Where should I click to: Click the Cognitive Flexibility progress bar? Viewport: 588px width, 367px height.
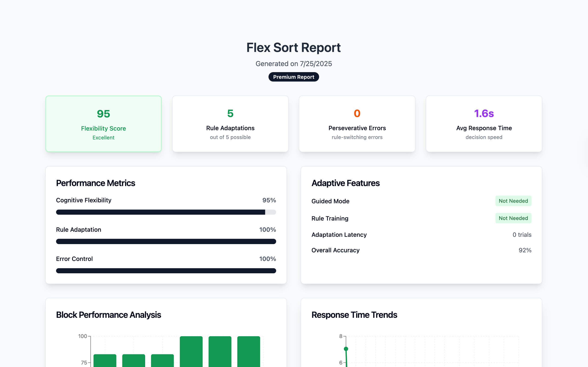click(x=166, y=212)
